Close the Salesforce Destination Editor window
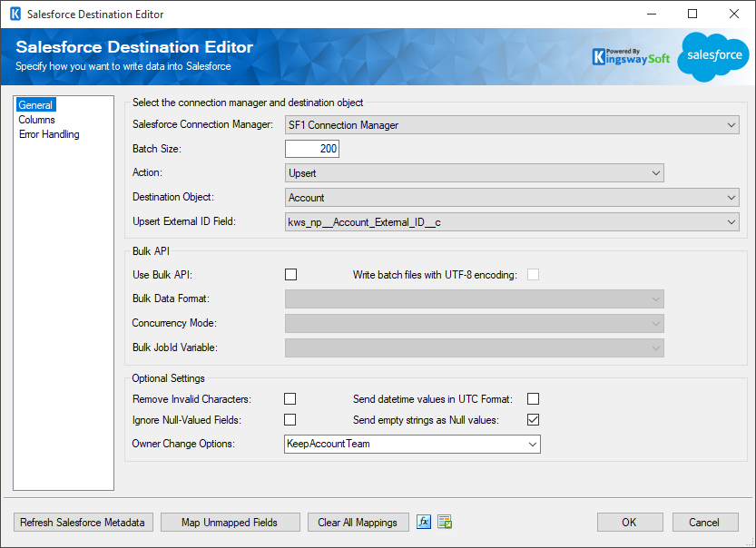The width and height of the screenshot is (756, 548). coord(734,14)
